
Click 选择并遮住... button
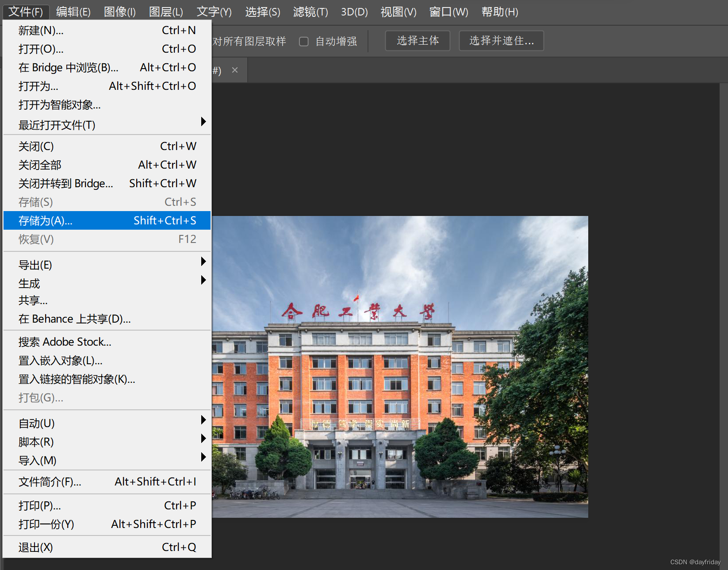(x=502, y=41)
